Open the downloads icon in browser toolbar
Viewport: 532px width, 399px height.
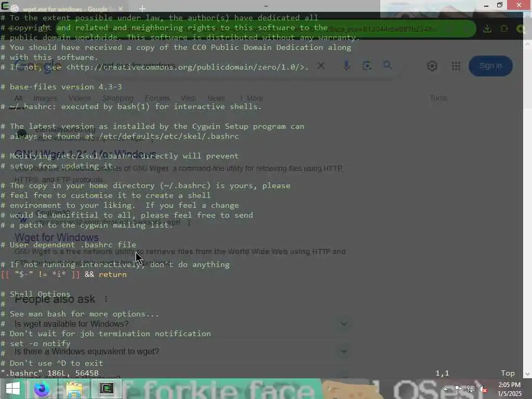click(487, 29)
